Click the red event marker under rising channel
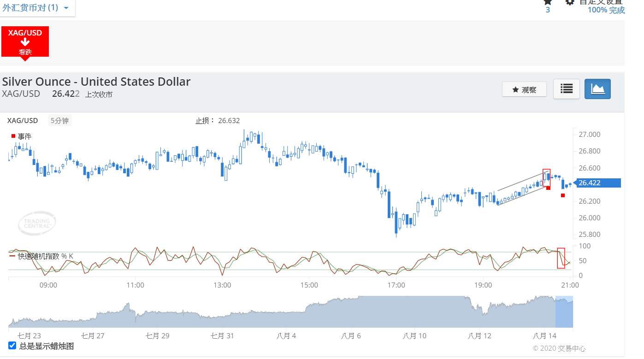 tap(548, 188)
